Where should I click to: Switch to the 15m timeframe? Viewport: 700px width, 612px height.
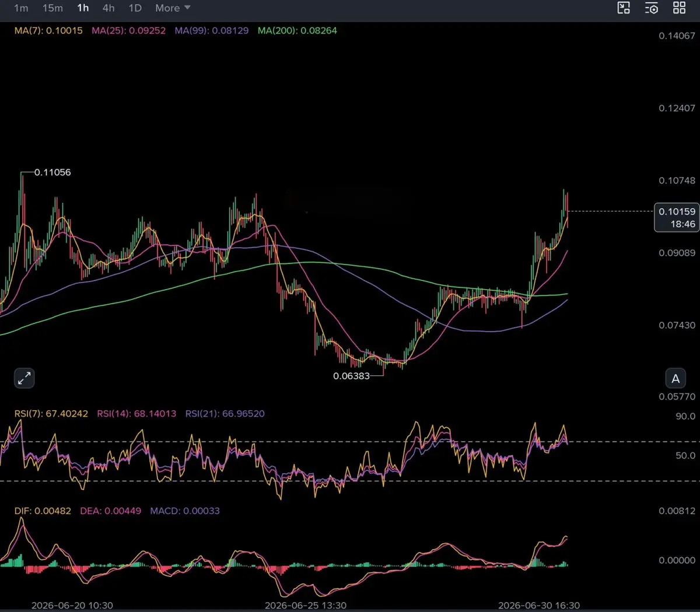(x=52, y=8)
